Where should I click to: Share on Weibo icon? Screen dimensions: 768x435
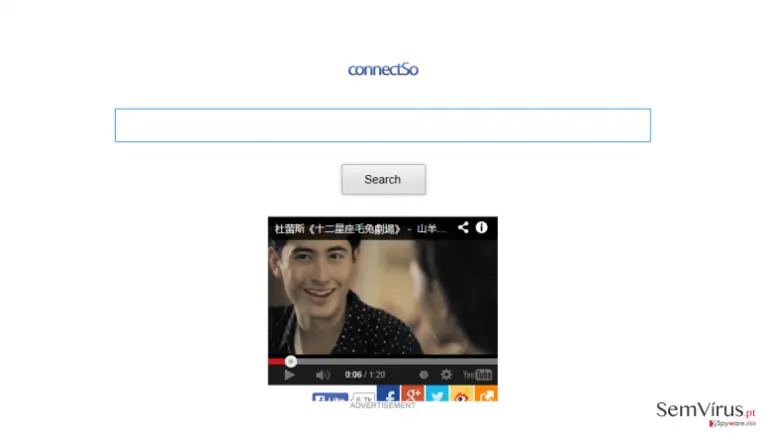tap(461, 393)
